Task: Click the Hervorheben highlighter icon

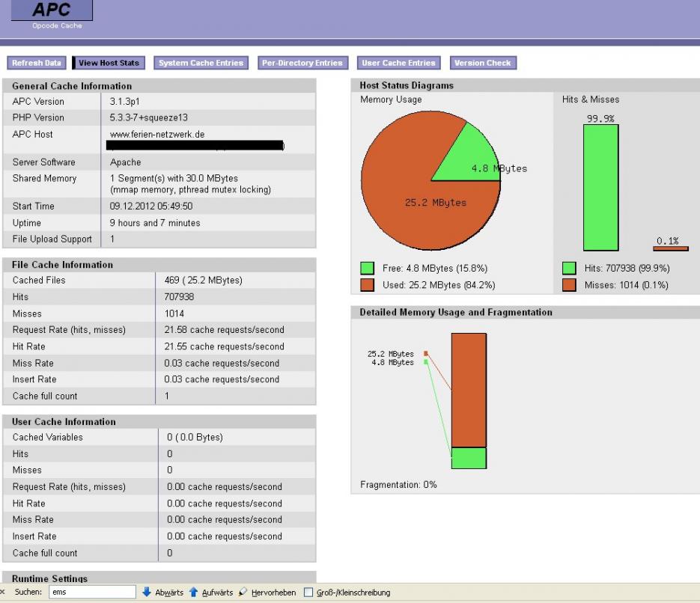Action: pos(243,593)
